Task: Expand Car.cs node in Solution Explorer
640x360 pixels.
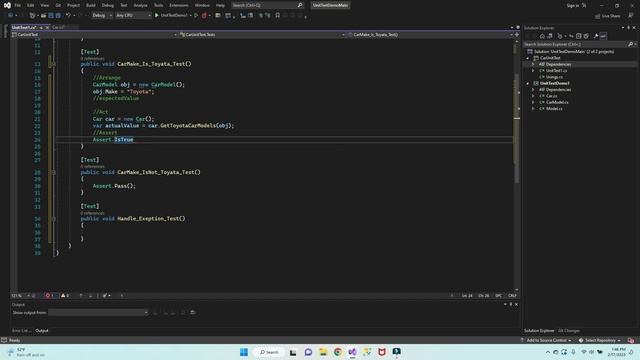Action: 533,96
